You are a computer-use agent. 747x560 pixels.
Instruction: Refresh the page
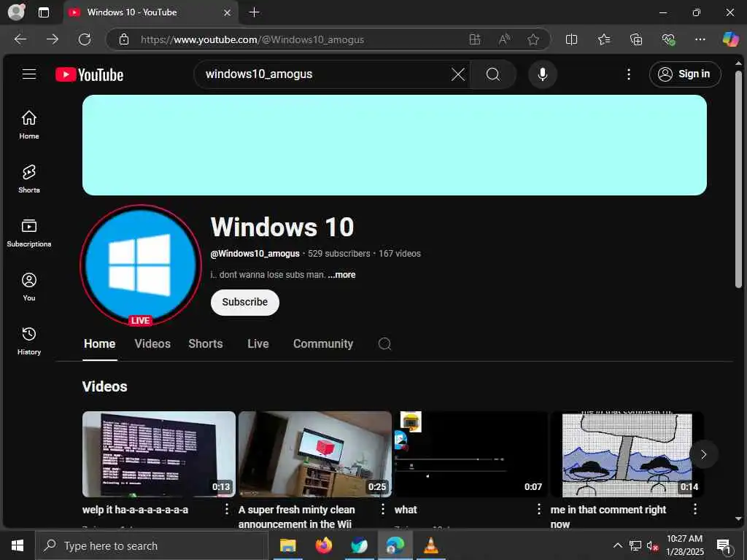click(85, 39)
